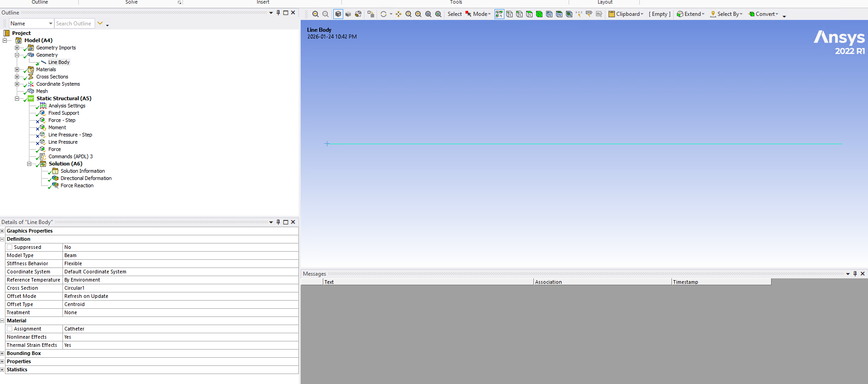868x384 pixels.
Task: Switch to Shaded Exterior display
Action: click(x=348, y=14)
